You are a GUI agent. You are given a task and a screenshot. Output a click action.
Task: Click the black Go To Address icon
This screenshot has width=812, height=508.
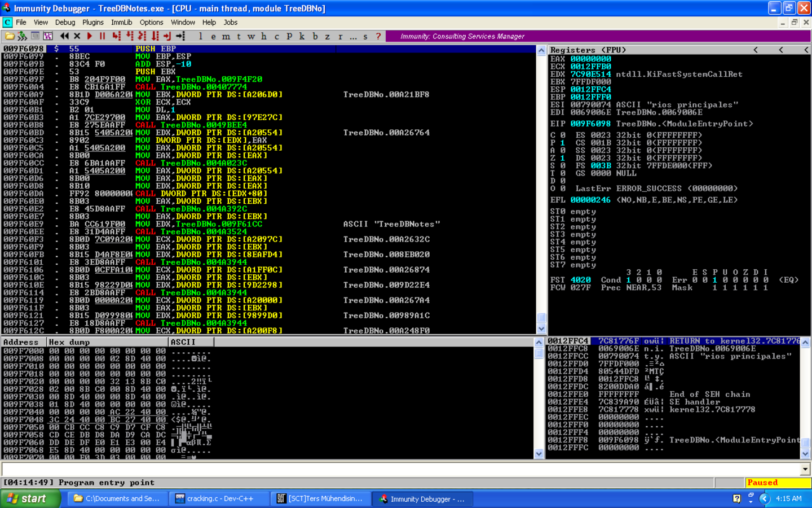point(180,36)
